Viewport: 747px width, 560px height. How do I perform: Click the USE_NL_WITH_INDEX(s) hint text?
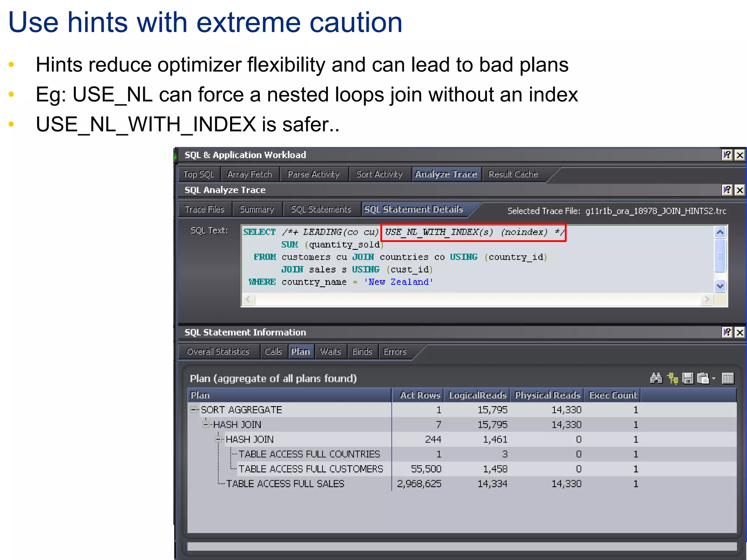coord(439,232)
